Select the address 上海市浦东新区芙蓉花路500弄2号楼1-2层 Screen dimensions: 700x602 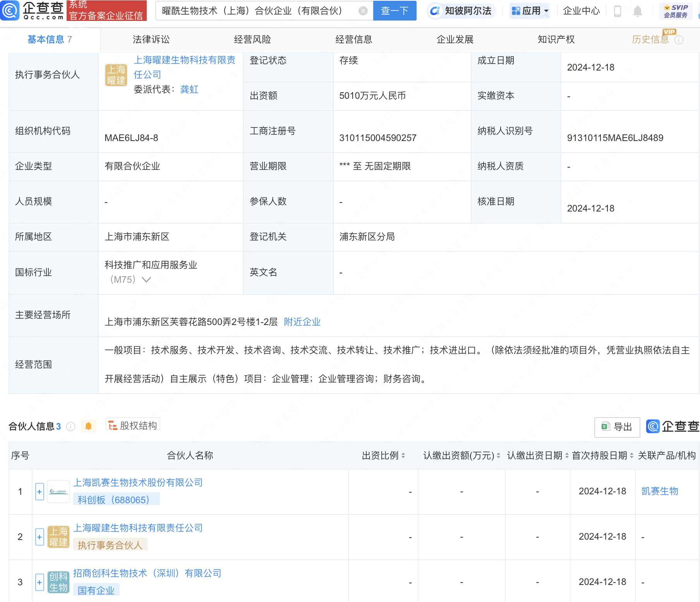(x=191, y=322)
